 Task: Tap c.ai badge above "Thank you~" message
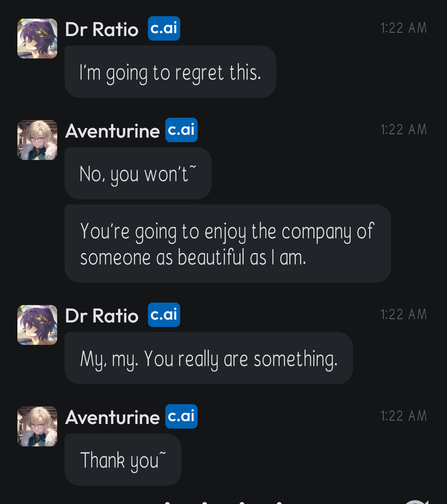click(x=181, y=416)
